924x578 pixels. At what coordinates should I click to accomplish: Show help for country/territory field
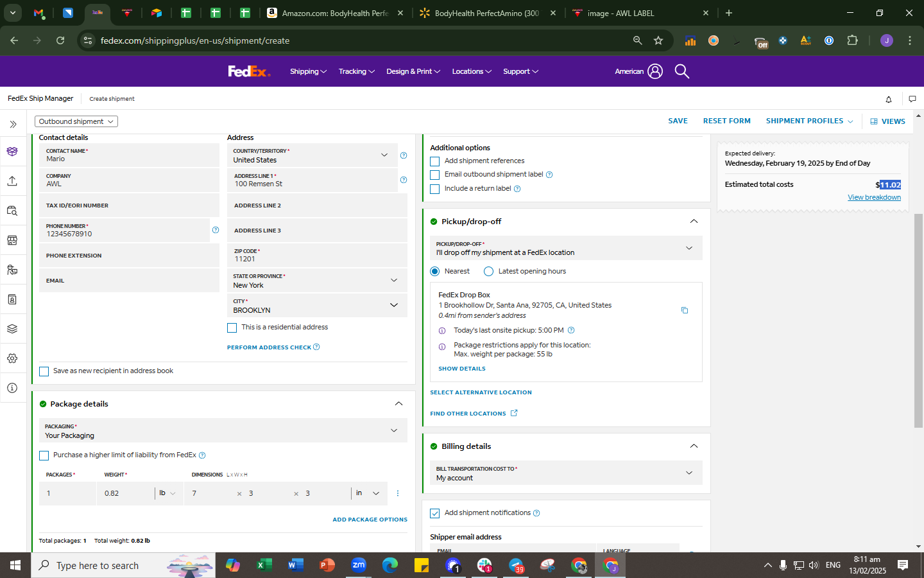tap(404, 155)
